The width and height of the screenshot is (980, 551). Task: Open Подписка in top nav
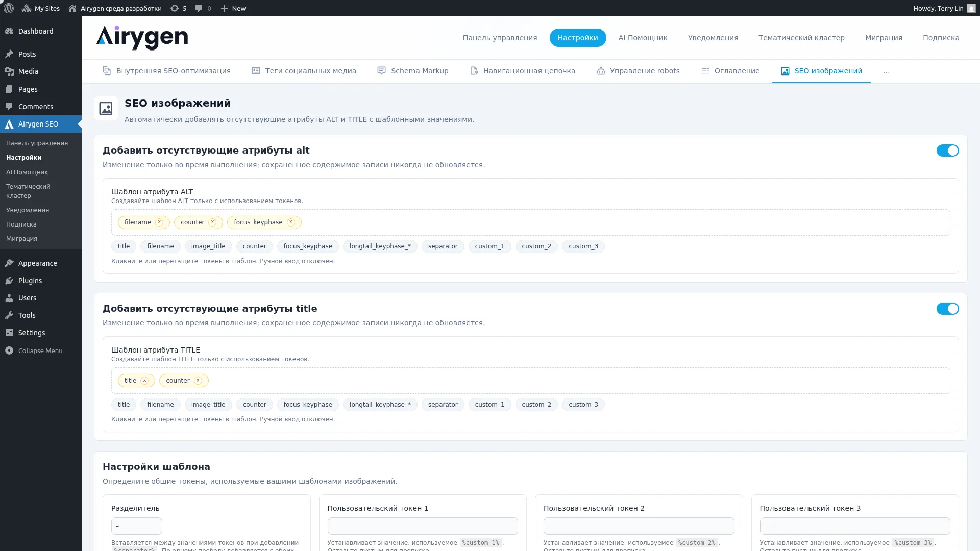(x=941, y=38)
